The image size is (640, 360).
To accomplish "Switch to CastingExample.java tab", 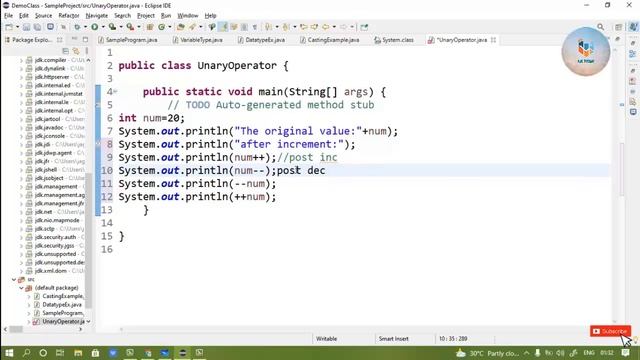I will click(329, 40).
